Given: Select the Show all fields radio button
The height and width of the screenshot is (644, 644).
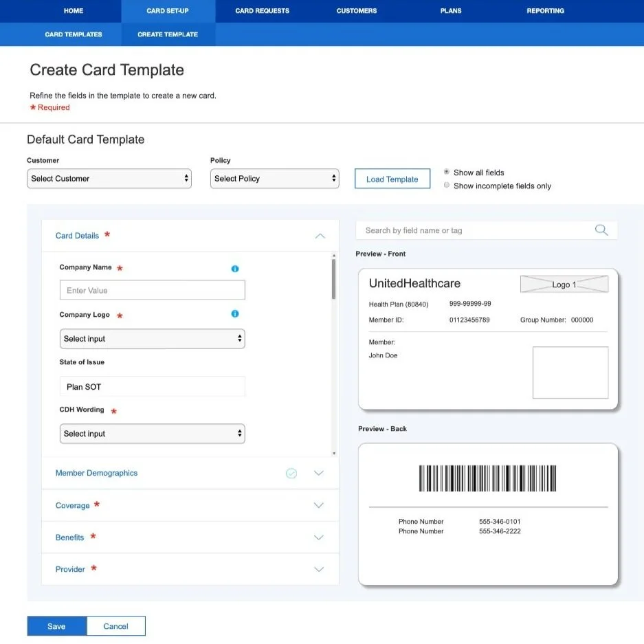Looking at the screenshot, I should 447,172.
